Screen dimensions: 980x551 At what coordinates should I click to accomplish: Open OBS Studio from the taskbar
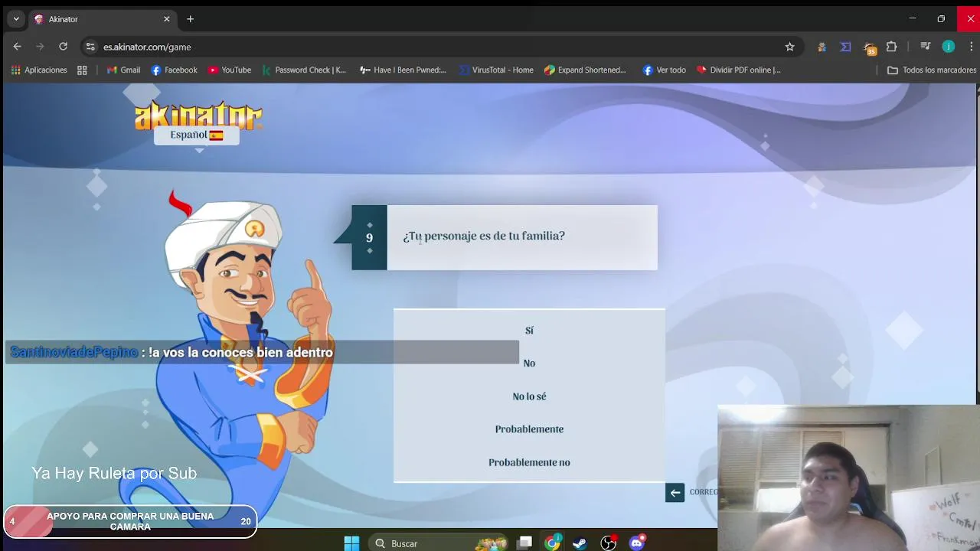coord(608,543)
